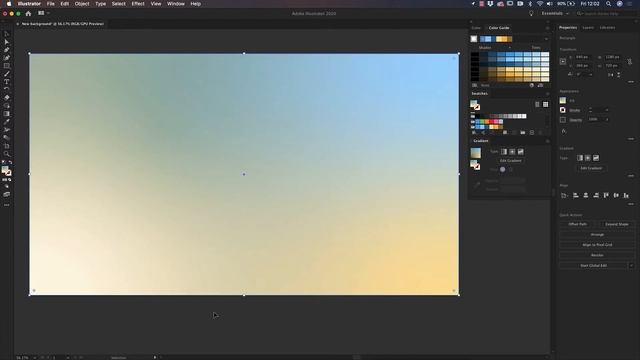Select the Shape Builder tool
Image resolution: width=640 pixels, height=360 pixels.
[7, 106]
